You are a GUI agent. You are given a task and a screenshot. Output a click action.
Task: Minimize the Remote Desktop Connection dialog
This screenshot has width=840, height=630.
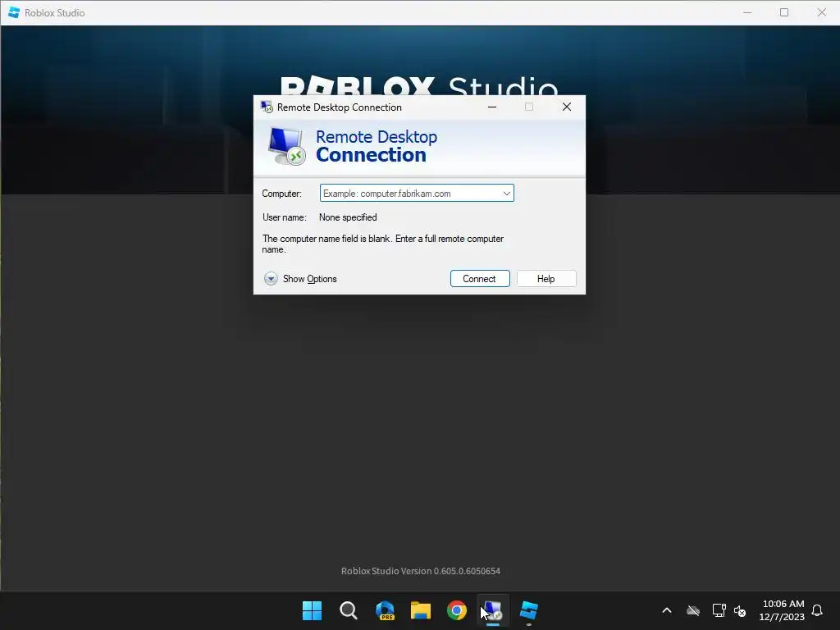pyautogui.click(x=492, y=107)
